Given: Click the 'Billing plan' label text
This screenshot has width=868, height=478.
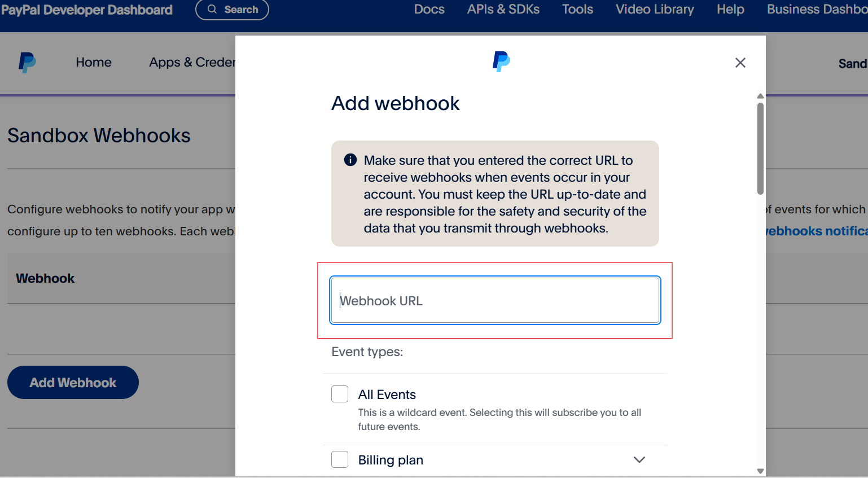Looking at the screenshot, I should (391, 460).
